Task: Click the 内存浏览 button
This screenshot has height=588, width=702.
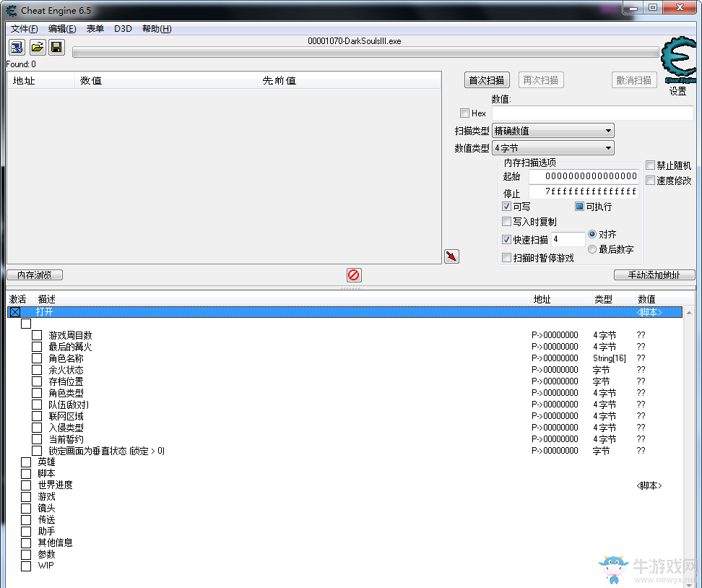Action: tap(35, 275)
